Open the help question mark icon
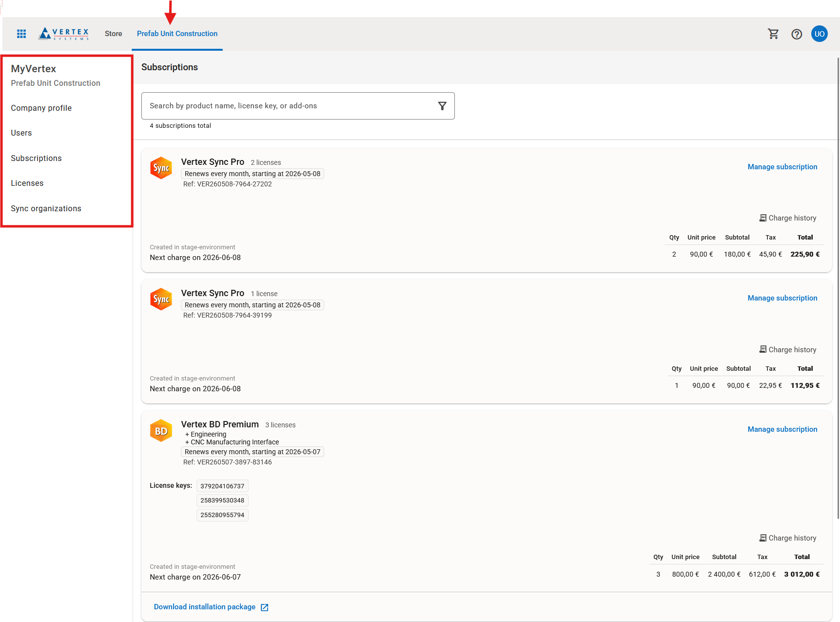Image resolution: width=840 pixels, height=622 pixels. [797, 34]
